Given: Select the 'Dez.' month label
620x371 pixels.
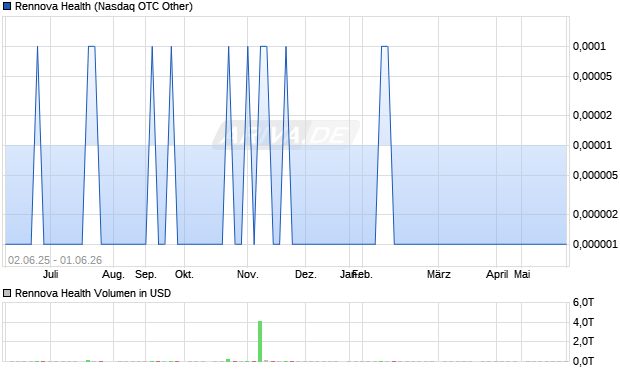Looking at the screenshot, I should coord(306,274).
